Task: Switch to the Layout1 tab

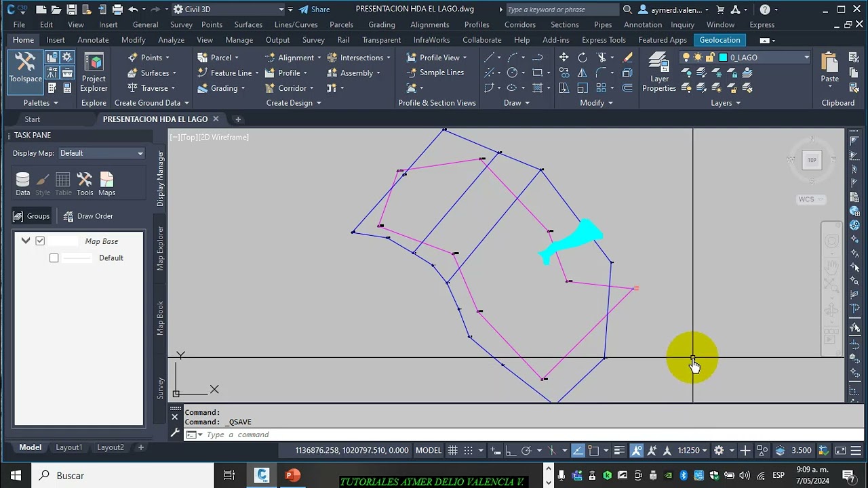Action: pos(68,447)
